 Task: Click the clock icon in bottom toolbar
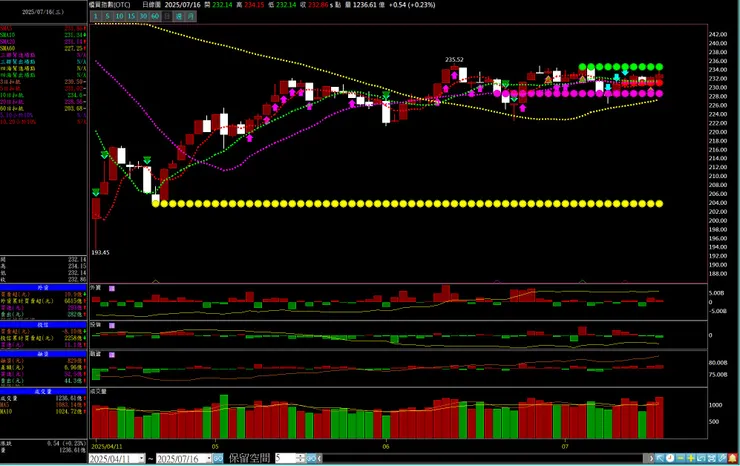pos(670,458)
